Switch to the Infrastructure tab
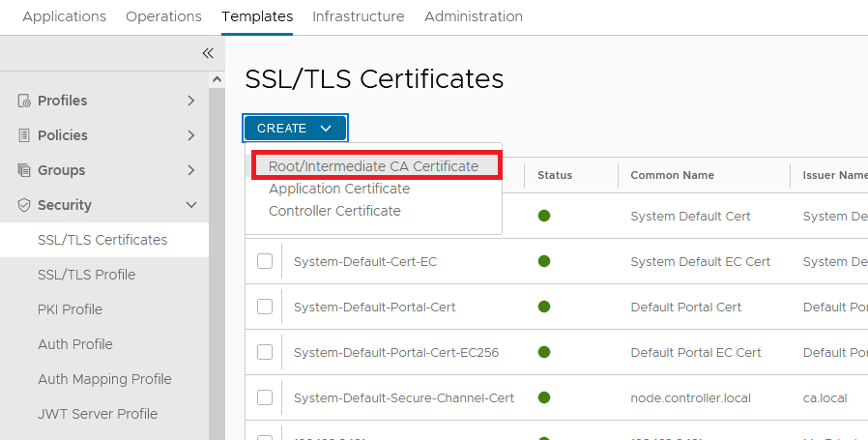Viewport: 868px width, 440px height. [x=359, y=16]
